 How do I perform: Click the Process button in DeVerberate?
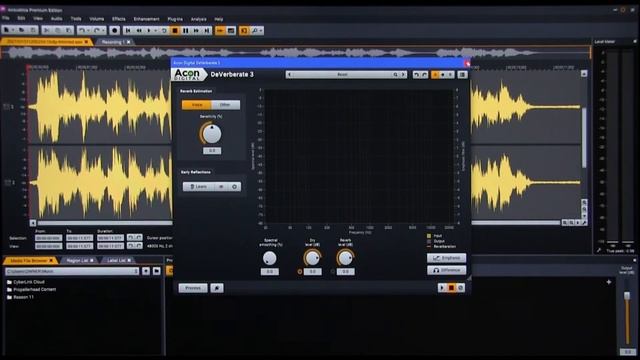193,288
